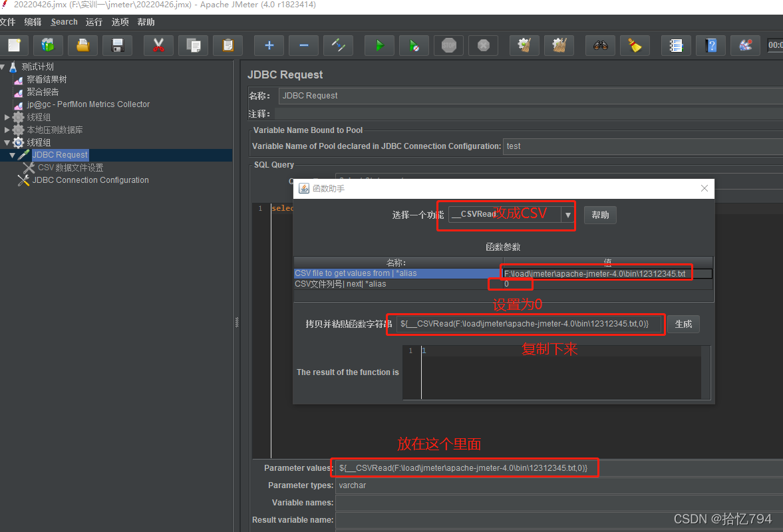
Task: Collapse all nodes with minus icon
Action: pyautogui.click(x=303, y=45)
